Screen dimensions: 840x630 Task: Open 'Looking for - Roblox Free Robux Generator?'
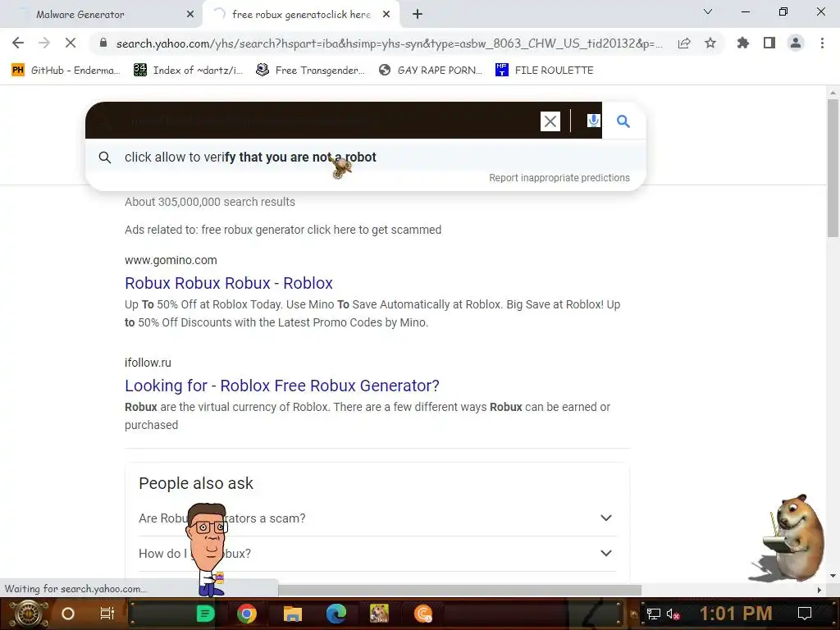(x=282, y=386)
